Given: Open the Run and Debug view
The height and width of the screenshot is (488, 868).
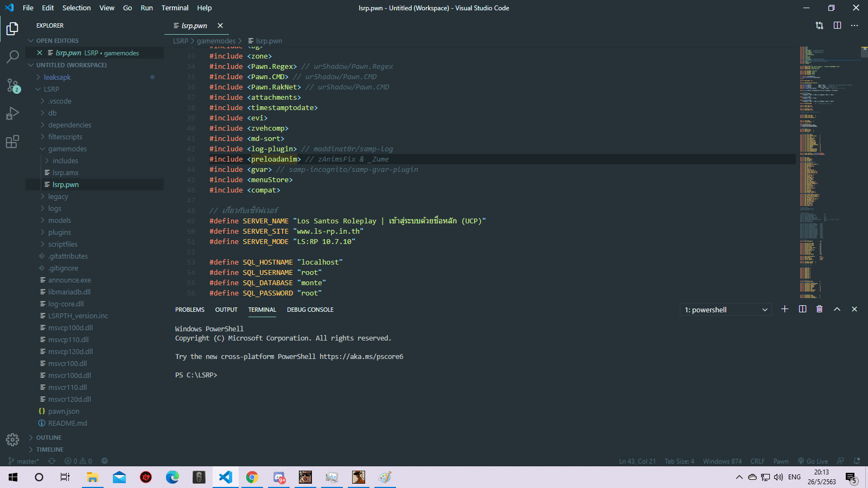Looking at the screenshot, I should 12,113.
